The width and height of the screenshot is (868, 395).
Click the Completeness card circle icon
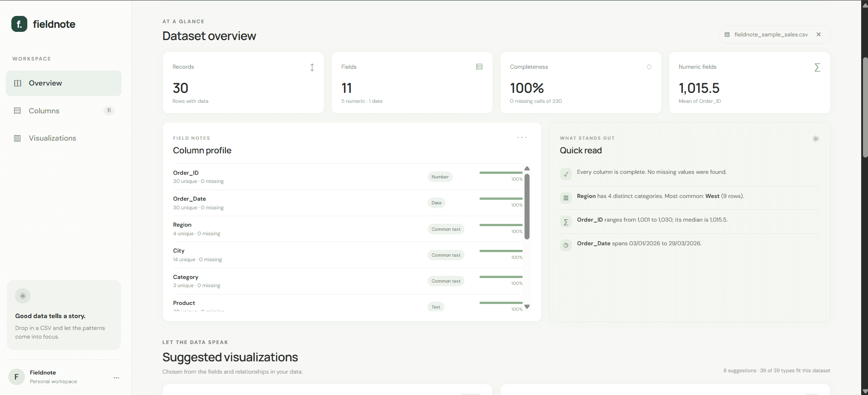click(x=649, y=67)
